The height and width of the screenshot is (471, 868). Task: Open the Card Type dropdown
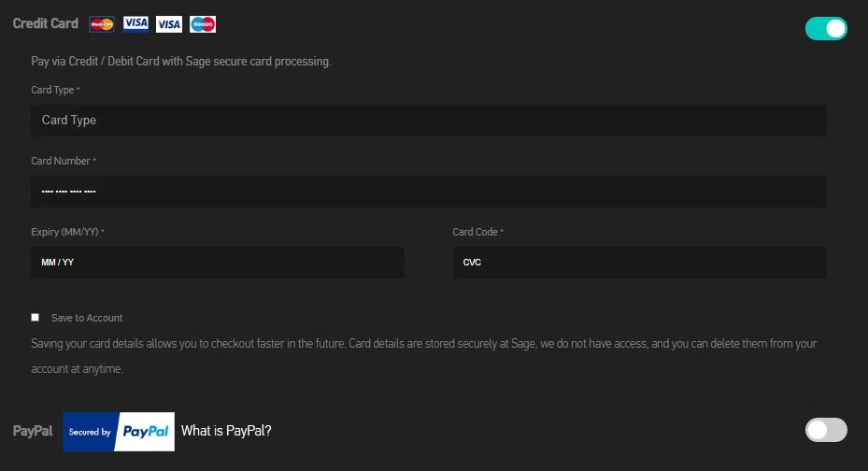tap(428, 121)
